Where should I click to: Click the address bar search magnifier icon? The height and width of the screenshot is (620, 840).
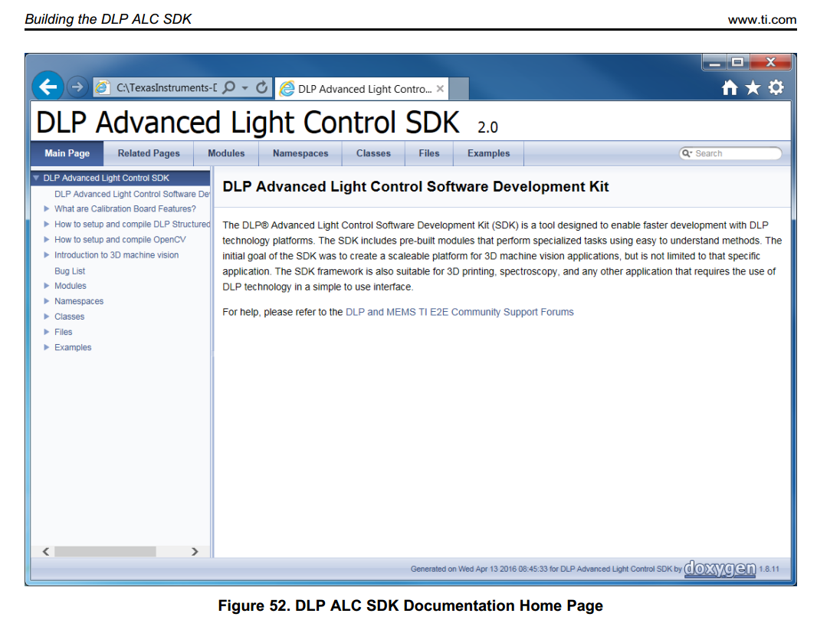(228, 87)
